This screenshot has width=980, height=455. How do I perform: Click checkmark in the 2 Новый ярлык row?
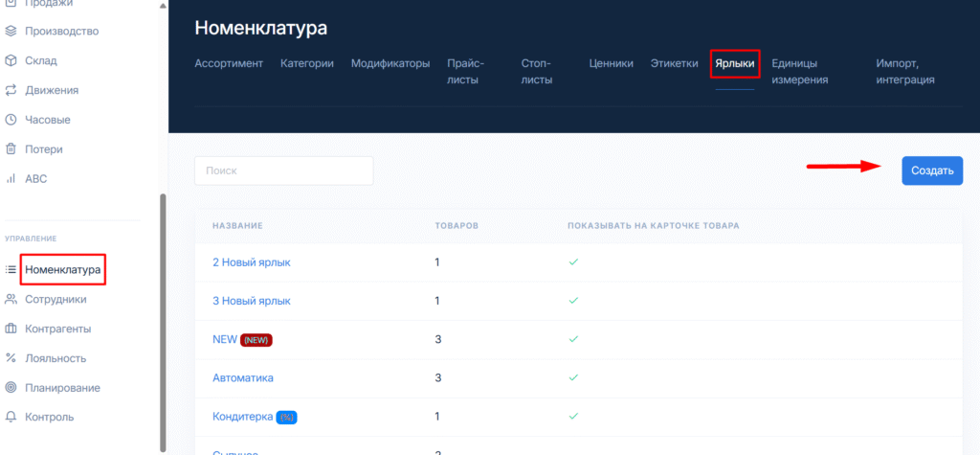click(573, 262)
